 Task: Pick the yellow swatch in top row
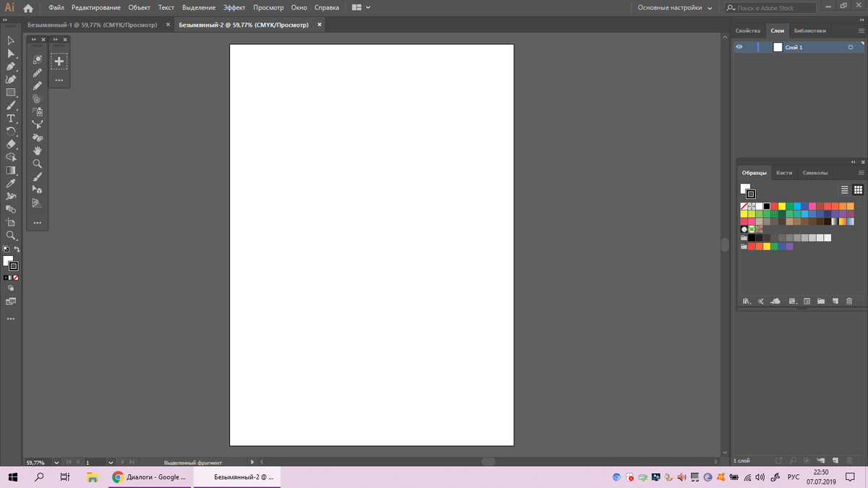click(782, 206)
